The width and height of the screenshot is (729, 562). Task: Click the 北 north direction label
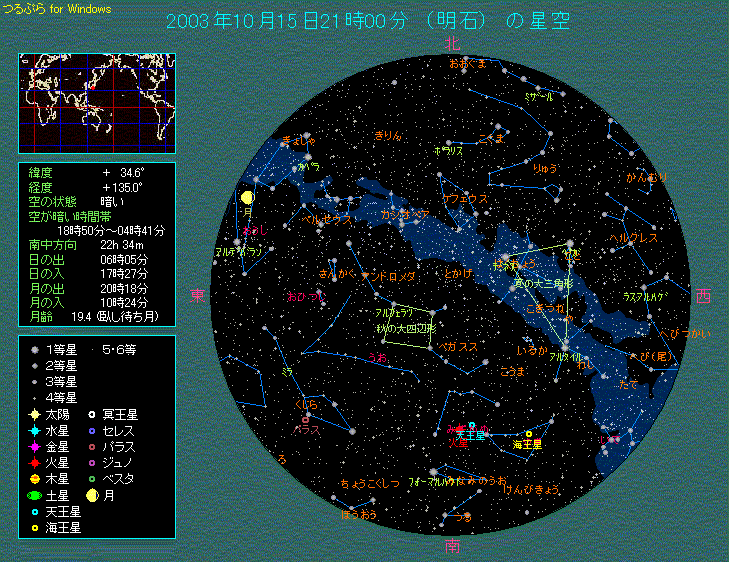[452, 42]
